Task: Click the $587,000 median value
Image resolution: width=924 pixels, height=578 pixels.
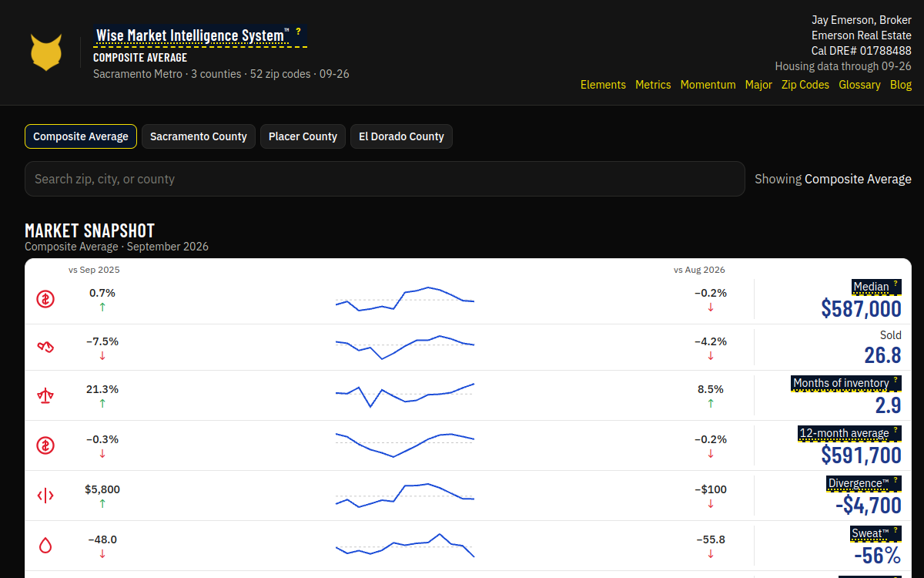Action: point(861,309)
